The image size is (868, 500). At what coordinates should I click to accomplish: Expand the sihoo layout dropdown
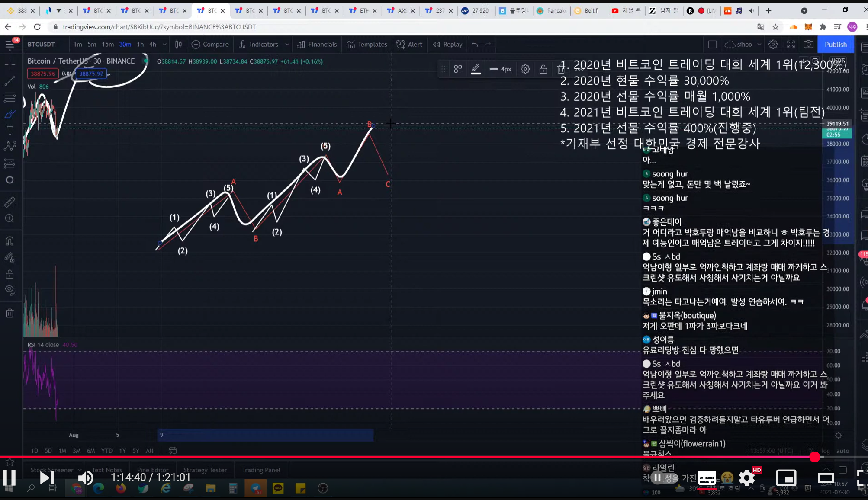[759, 44]
